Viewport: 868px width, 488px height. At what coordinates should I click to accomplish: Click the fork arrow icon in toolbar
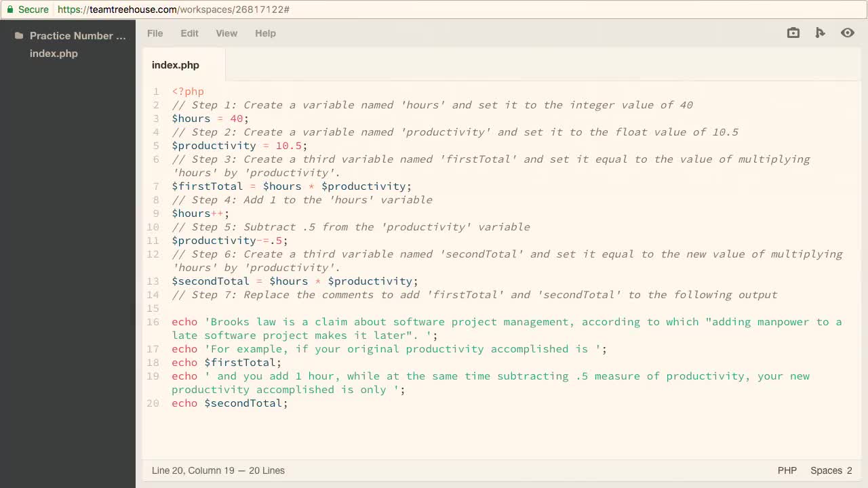[x=821, y=33]
